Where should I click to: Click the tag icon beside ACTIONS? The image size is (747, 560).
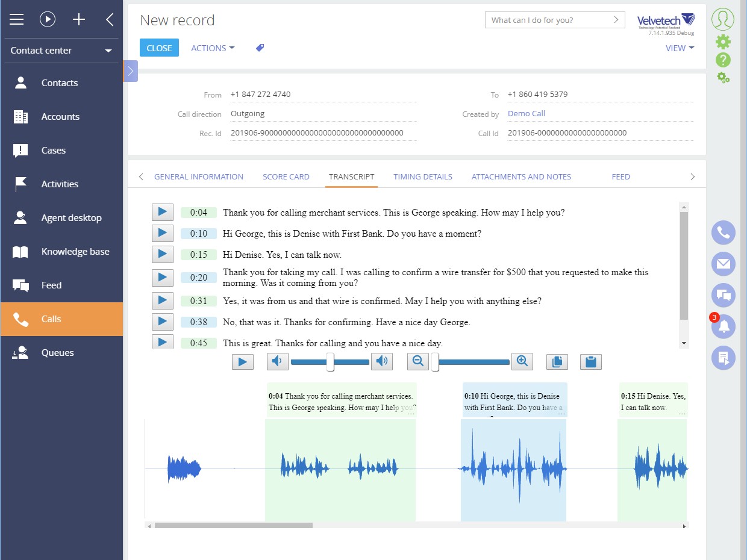tap(260, 47)
